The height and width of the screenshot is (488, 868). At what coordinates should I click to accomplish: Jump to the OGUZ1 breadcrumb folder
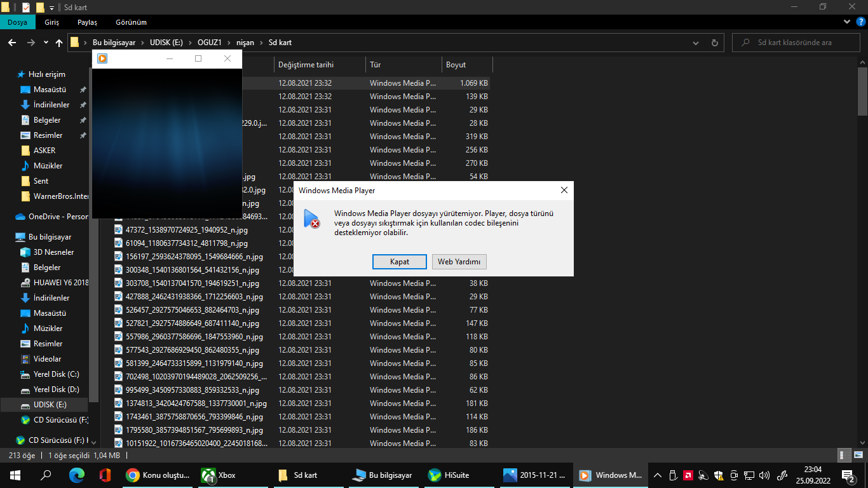click(210, 43)
